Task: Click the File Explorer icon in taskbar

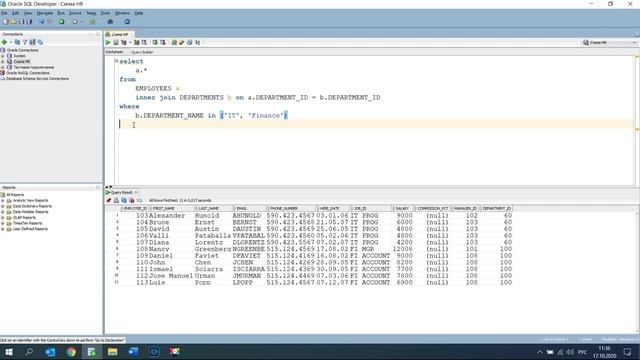Action: 113,352
